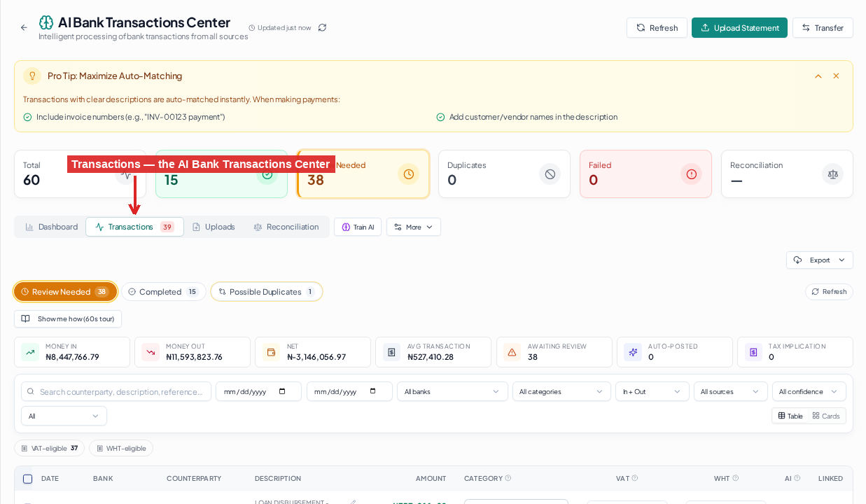This screenshot has height=504, width=866.
Task: Click the Refresh button in the header
Action: pyautogui.click(x=657, y=28)
